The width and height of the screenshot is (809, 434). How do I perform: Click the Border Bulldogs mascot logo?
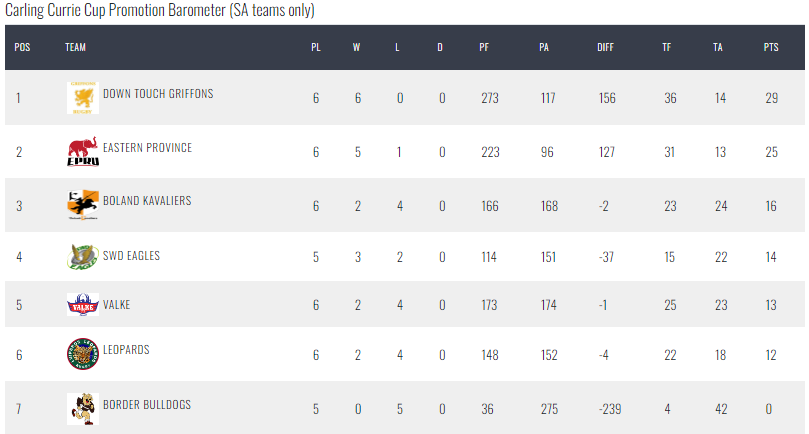[83, 409]
